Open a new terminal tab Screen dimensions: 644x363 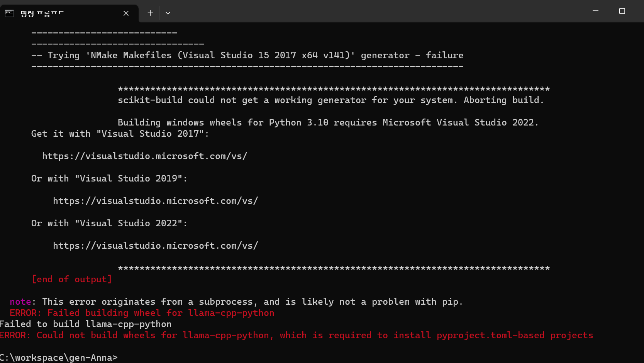coord(150,13)
